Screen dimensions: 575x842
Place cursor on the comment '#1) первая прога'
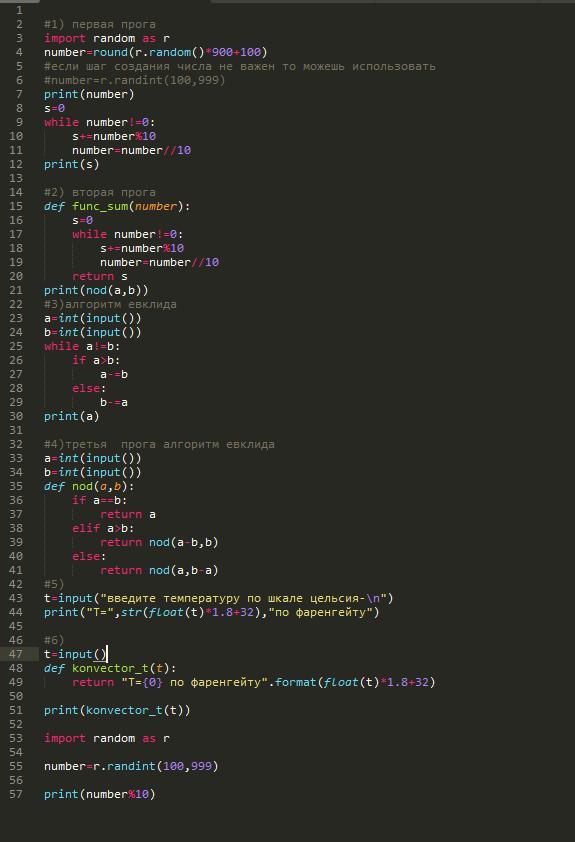coord(100,24)
